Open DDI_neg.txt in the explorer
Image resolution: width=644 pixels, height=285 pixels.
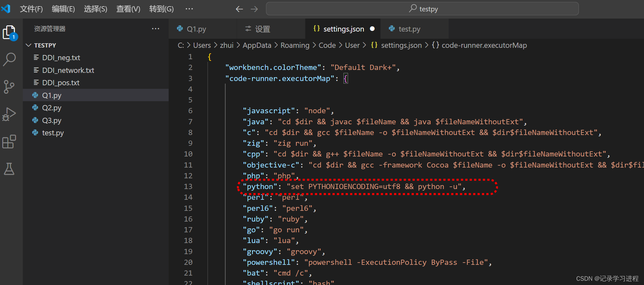(x=96, y=58)
